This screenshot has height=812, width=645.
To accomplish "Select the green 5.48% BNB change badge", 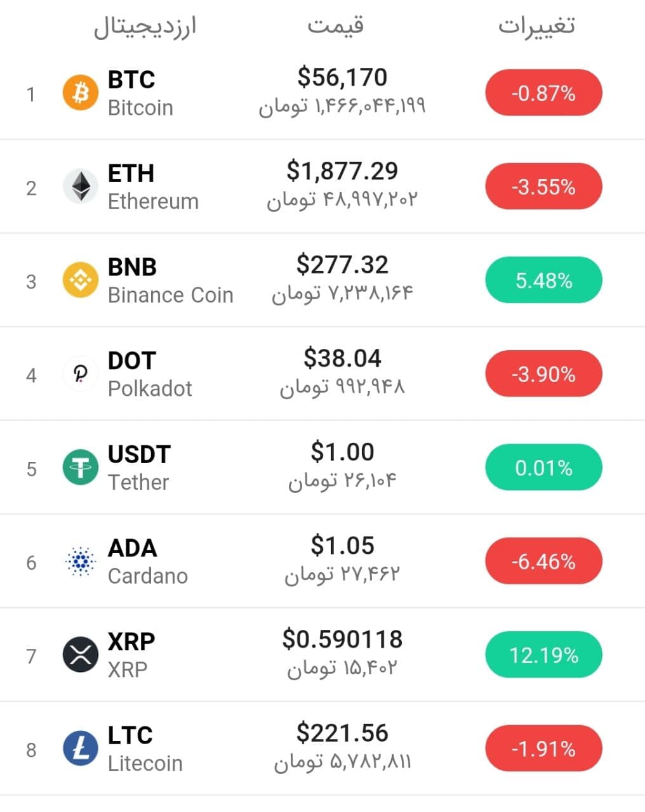I will pos(543,280).
